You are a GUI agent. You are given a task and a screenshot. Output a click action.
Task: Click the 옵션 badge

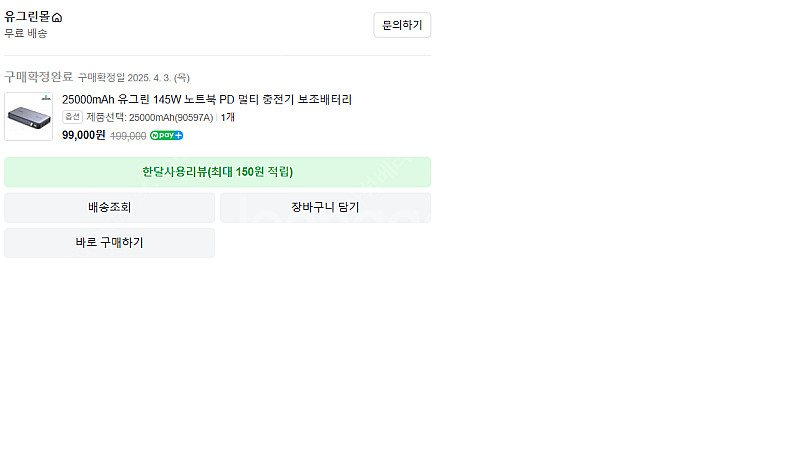click(x=72, y=117)
